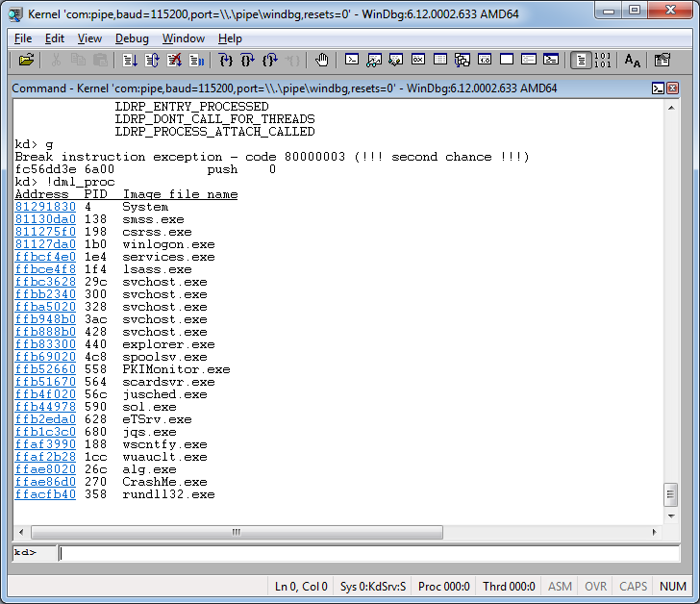Click the Step Over toolbar icon
This screenshot has width=700, height=604.
pyautogui.click(x=248, y=60)
